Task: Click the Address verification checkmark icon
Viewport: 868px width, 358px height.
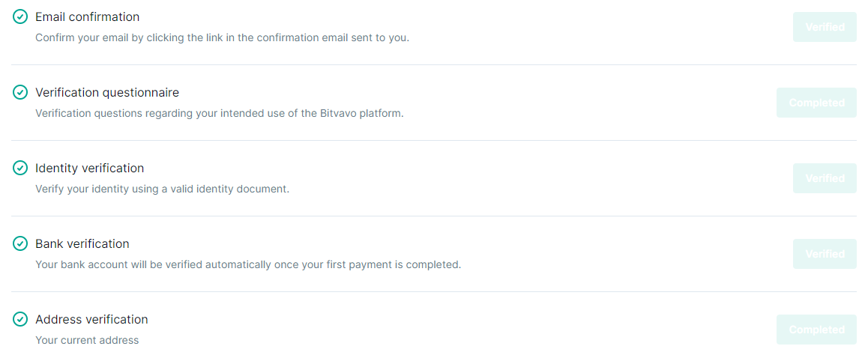Action: pyautogui.click(x=20, y=319)
